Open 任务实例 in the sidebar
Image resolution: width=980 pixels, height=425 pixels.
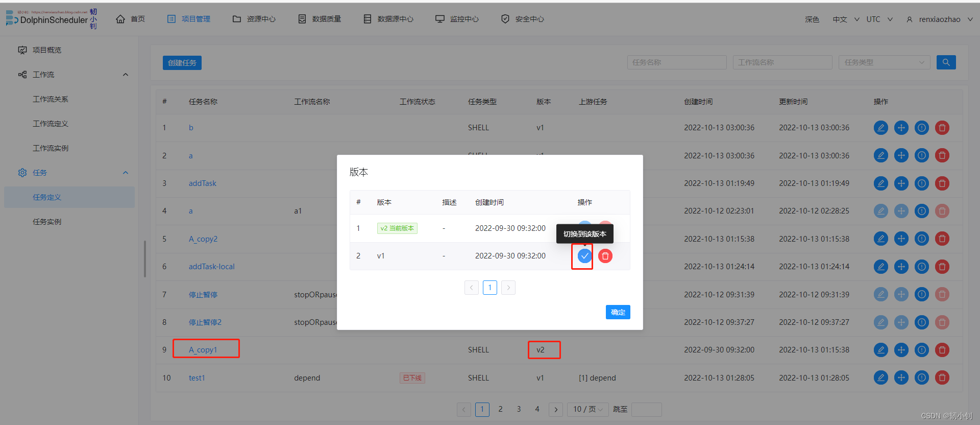pyautogui.click(x=47, y=222)
